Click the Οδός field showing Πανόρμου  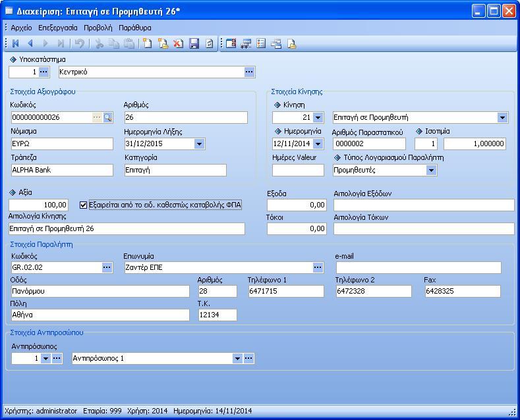[x=100, y=291]
